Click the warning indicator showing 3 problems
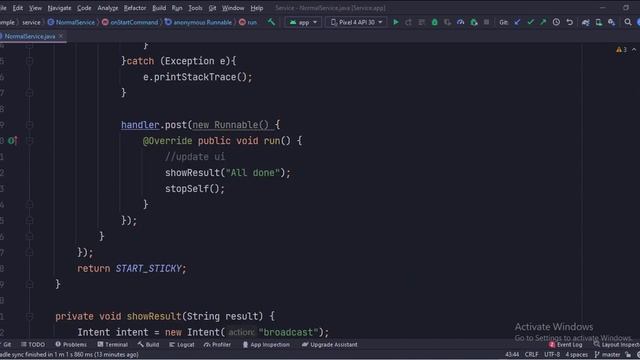 621,49
